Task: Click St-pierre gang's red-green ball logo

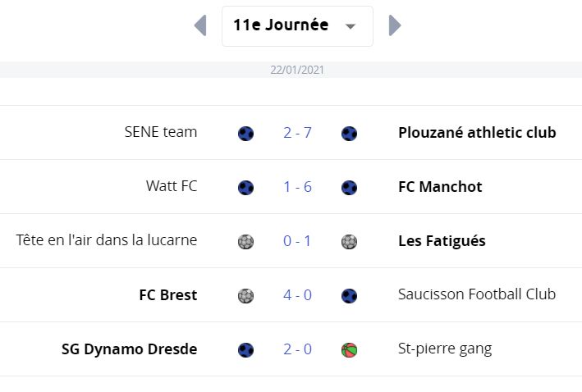Action: pyautogui.click(x=349, y=349)
